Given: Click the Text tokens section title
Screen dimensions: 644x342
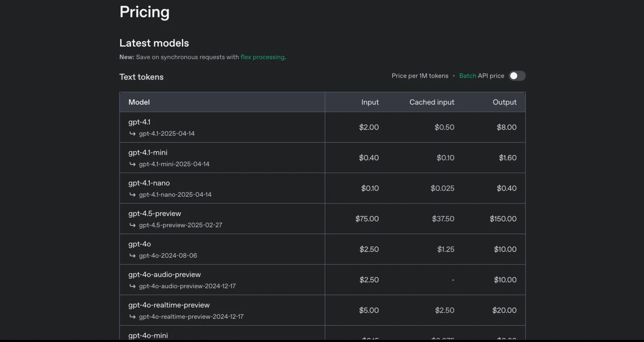Looking at the screenshot, I should click(141, 77).
